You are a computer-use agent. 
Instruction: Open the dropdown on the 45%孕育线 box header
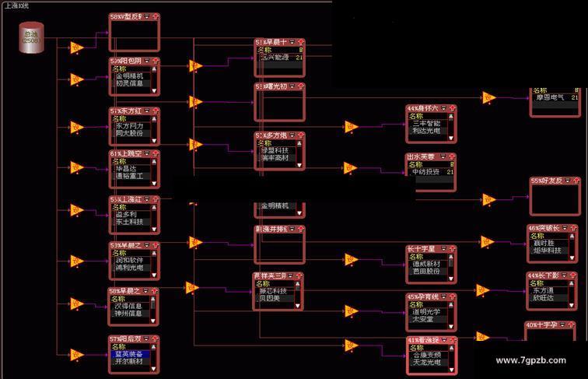[x=443, y=297]
